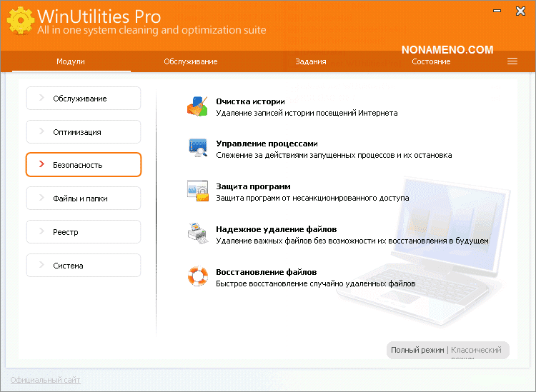
Task: Open the Обслуживание top tab
Action: click(x=190, y=61)
